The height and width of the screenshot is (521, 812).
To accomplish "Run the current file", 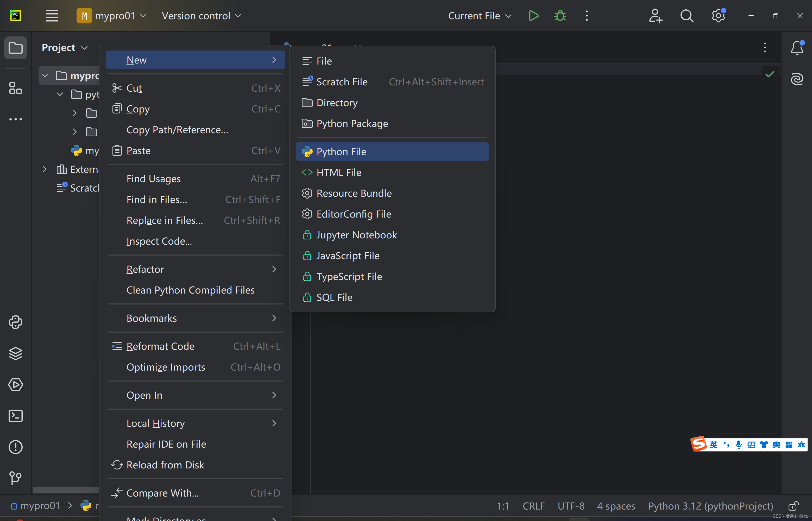I will pos(533,16).
